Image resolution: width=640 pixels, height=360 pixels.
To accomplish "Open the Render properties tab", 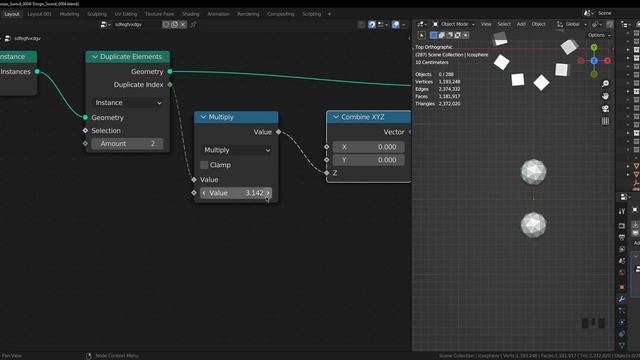I will pos(622,226).
